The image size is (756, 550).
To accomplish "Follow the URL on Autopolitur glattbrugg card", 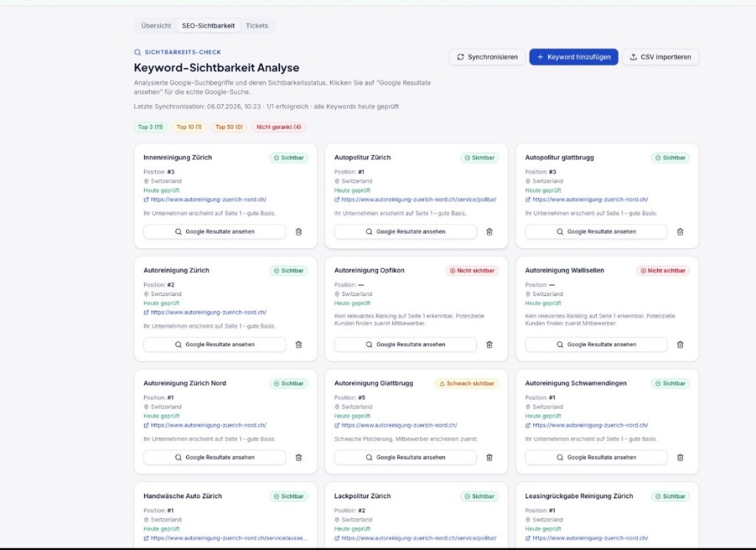I will (587, 199).
